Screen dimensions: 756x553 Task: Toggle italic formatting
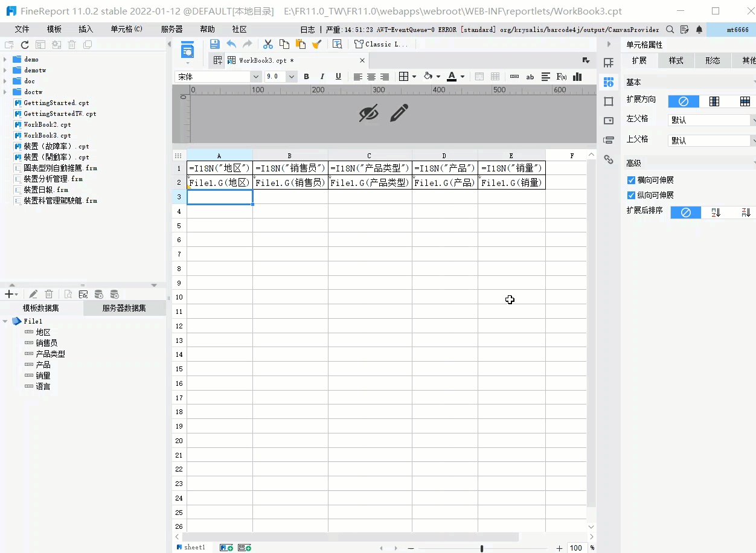tap(322, 77)
